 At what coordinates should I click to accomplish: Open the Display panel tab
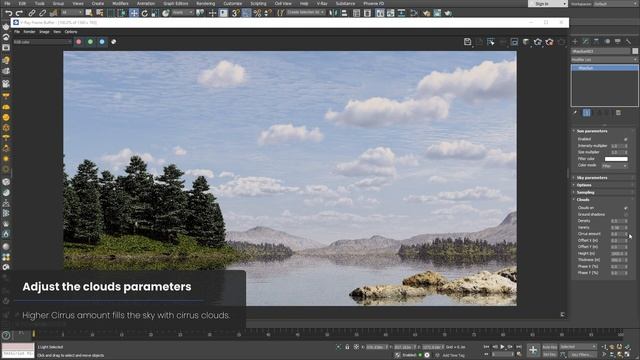tap(618, 42)
